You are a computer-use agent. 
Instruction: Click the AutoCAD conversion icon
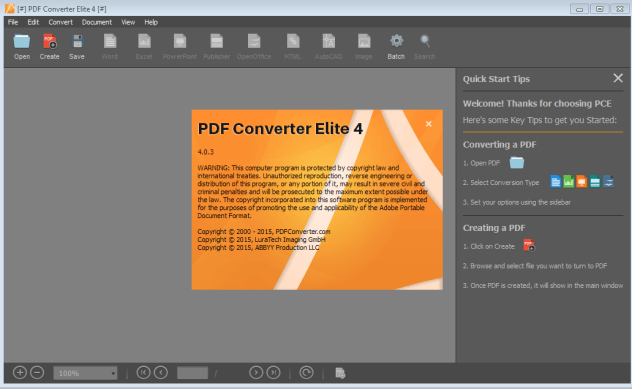[328, 42]
